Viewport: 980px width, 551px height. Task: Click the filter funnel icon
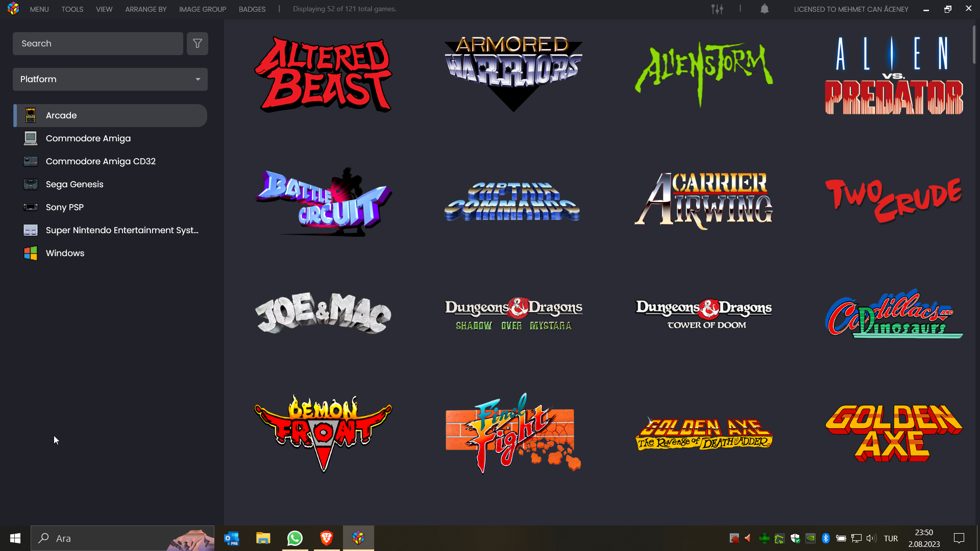click(x=198, y=43)
